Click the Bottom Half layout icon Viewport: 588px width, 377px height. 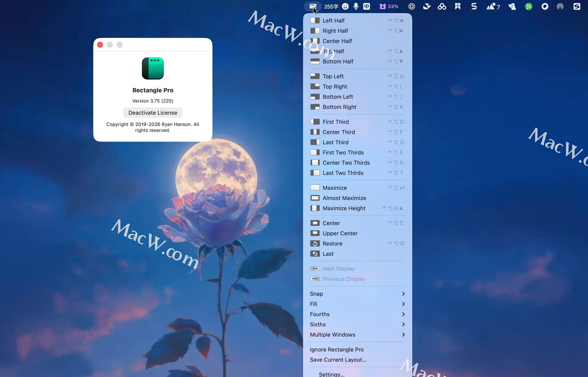[x=315, y=62]
